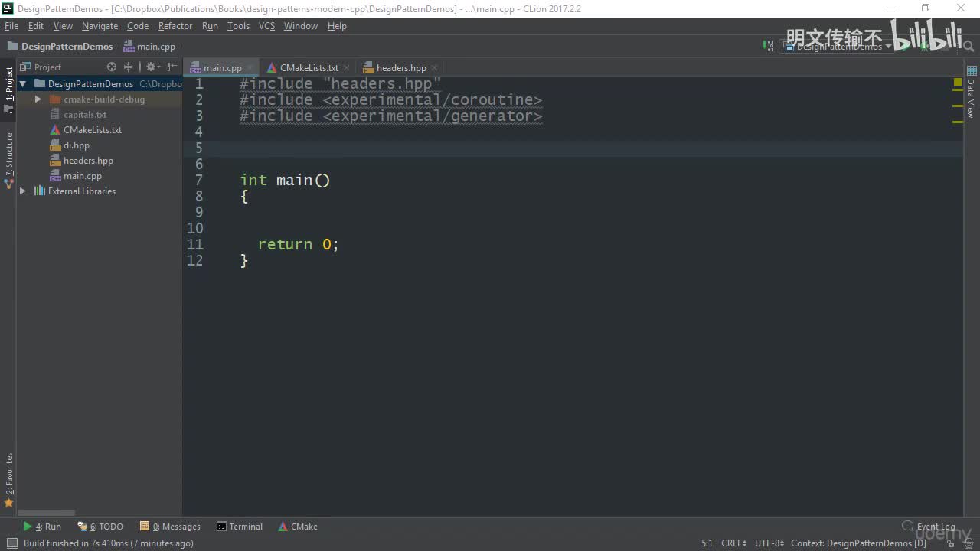
Task: Expand External Libraries node
Action: (x=23, y=191)
